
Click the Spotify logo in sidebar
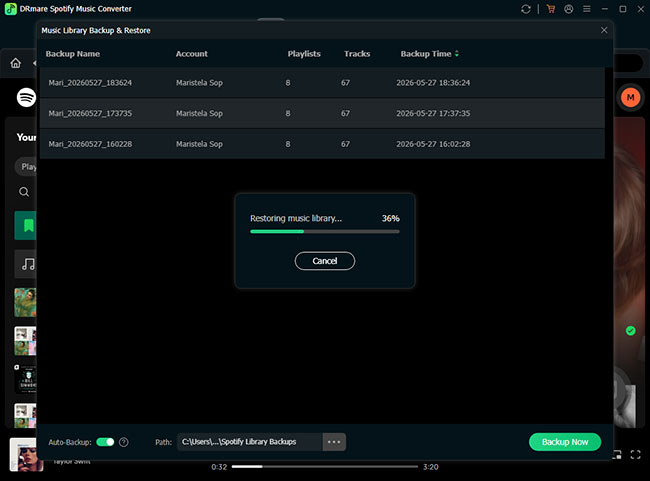point(26,97)
